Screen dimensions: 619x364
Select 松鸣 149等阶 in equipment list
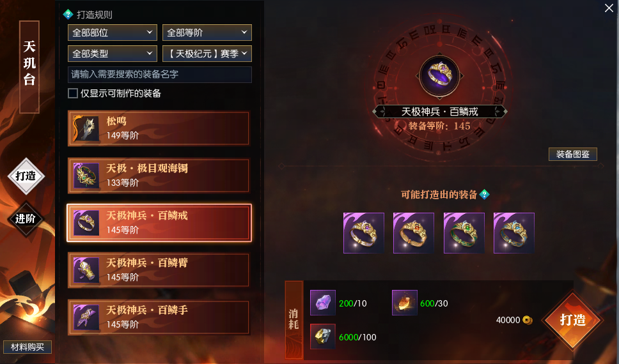159,128
